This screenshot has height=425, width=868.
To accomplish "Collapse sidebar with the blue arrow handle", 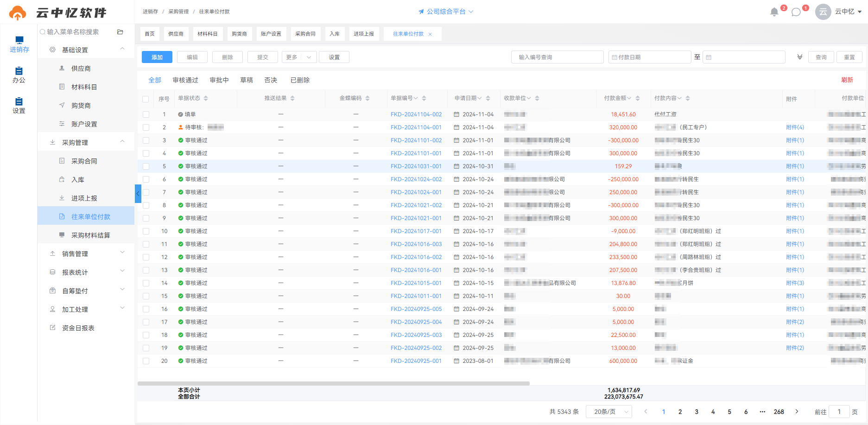I will click(138, 194).
